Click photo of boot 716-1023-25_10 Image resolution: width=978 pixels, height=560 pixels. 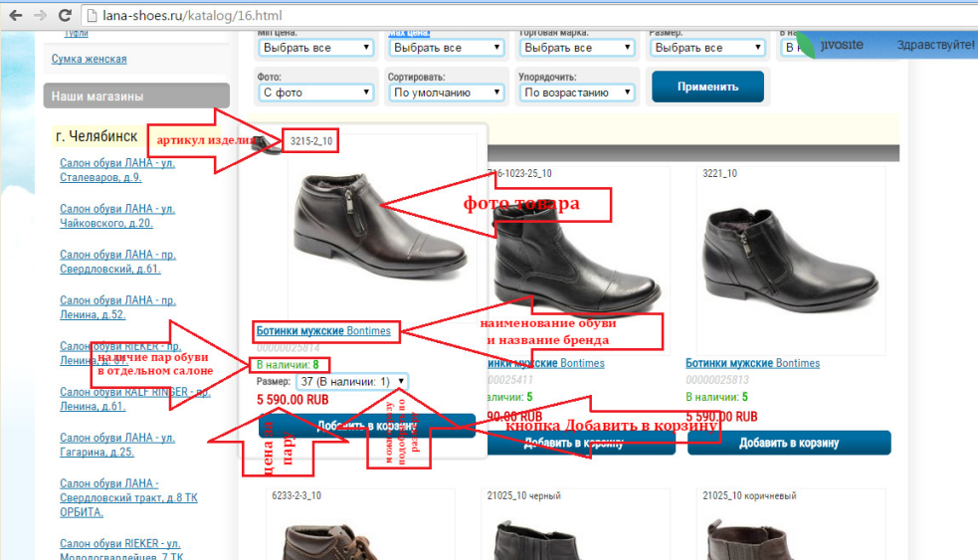577,262
